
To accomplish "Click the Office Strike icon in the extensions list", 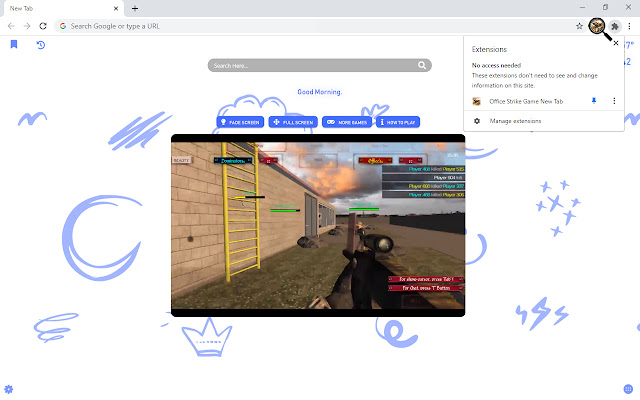I will [x=476, y=101].
